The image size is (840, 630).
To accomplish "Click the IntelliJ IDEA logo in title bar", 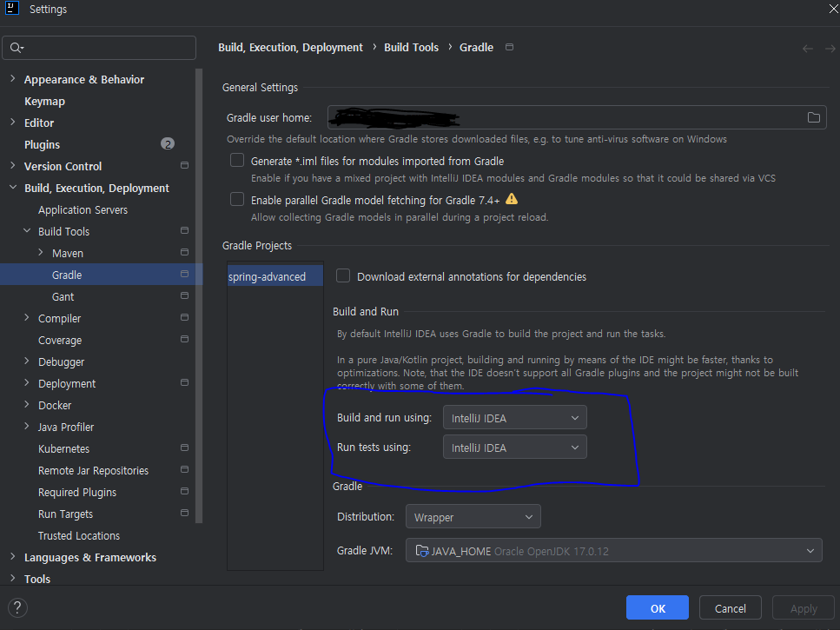I will [12, 8].
